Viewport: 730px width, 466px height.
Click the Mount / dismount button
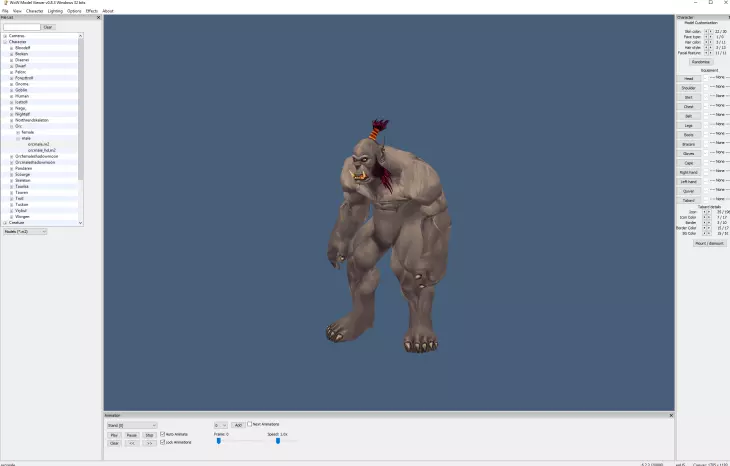point(710,243)
